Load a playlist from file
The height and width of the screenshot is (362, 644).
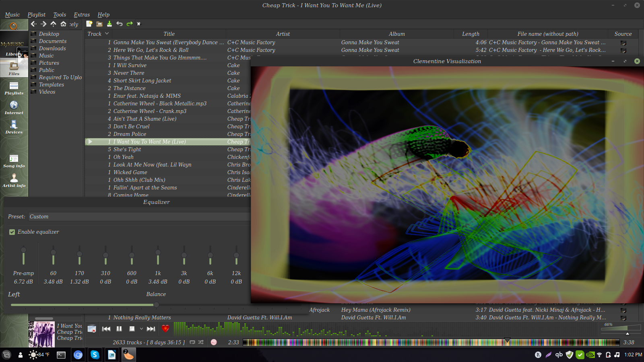tap(99, 24)
